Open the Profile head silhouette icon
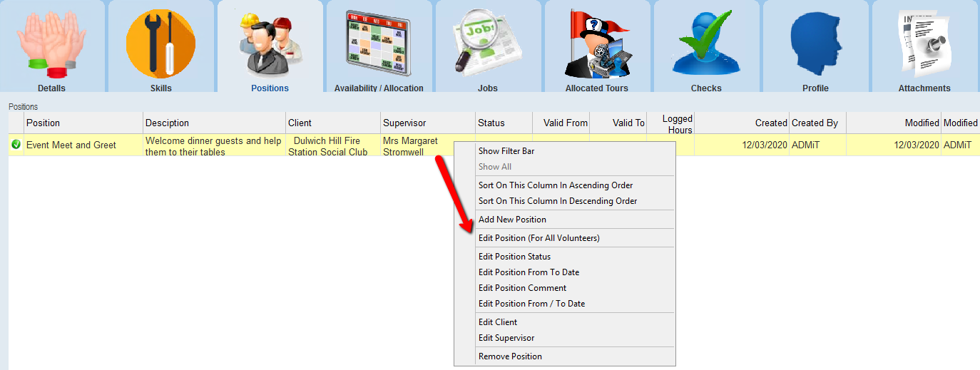This screenshot has width=980, height=370. pyautogui.click(x=815, y=44)
